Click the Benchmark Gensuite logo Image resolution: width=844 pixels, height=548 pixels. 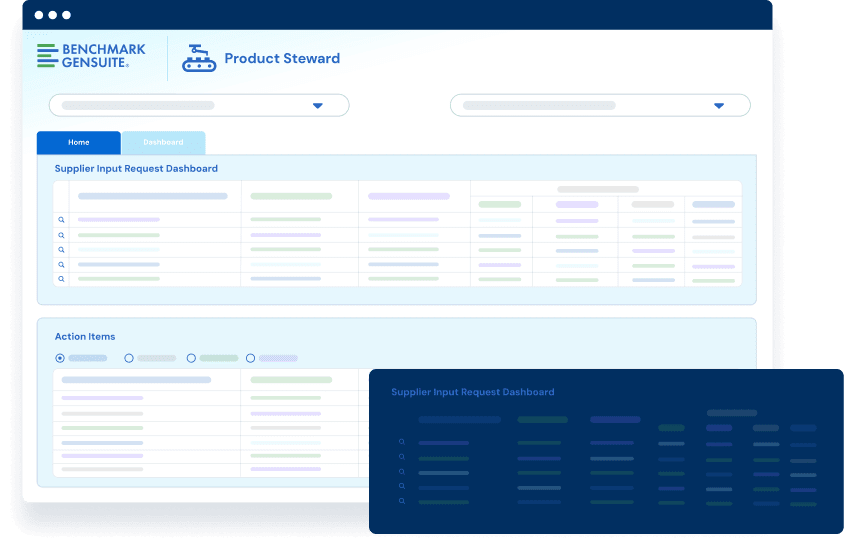90,56
